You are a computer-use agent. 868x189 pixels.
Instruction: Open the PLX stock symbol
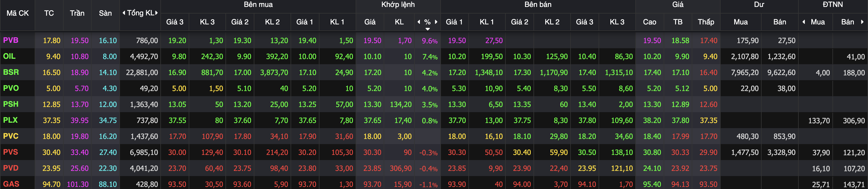tap(11, 120)
